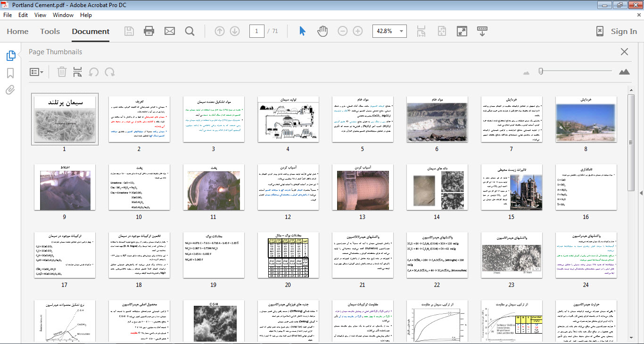Select page 15 thumbnail
Image resolution: width=644 pixels, height=344 pixels.
(512, 187)
